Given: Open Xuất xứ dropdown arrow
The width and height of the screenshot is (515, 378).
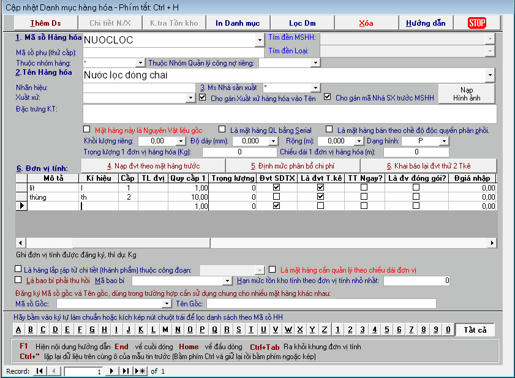Looking at the screenshot, I should click(190, 98).
